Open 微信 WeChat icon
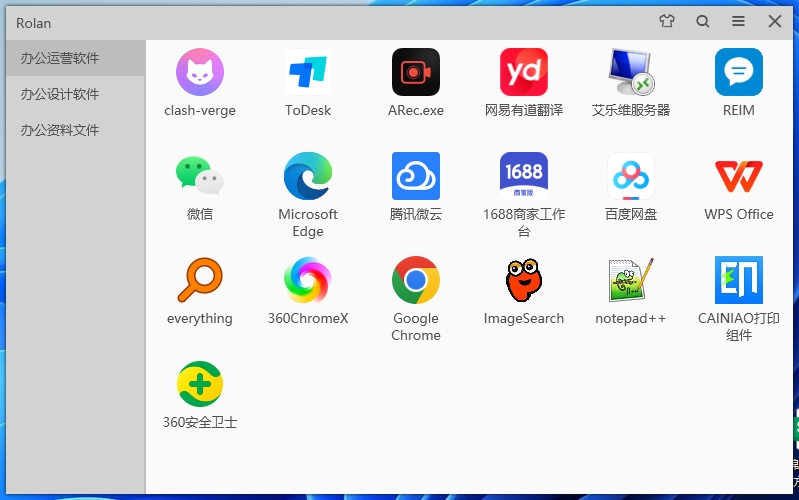Viewport: 799px width, 500px height. pyautogui.click(x=200, y=176)
